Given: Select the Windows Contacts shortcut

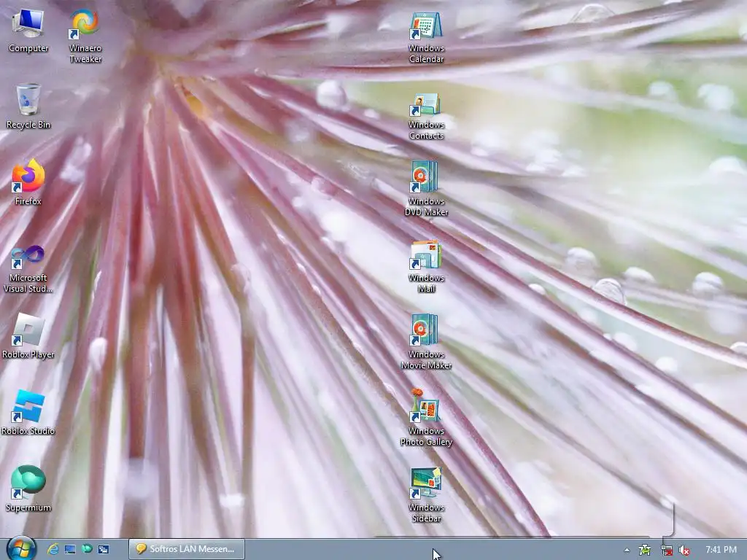Looking at the screenshot, I should point(426,116).
